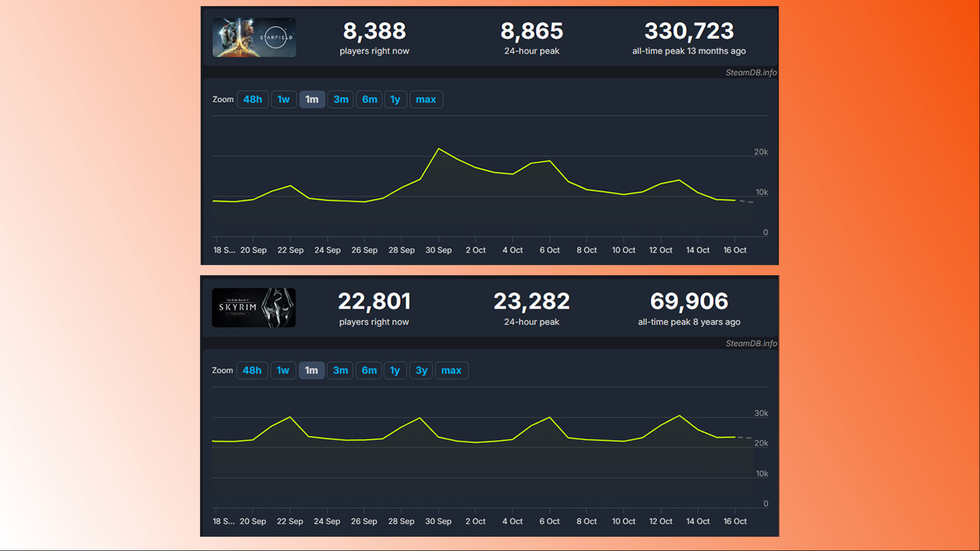The image size is (980, 551).
Task: Select 3m zoom on Starfield chart
Action: point(341,99)
